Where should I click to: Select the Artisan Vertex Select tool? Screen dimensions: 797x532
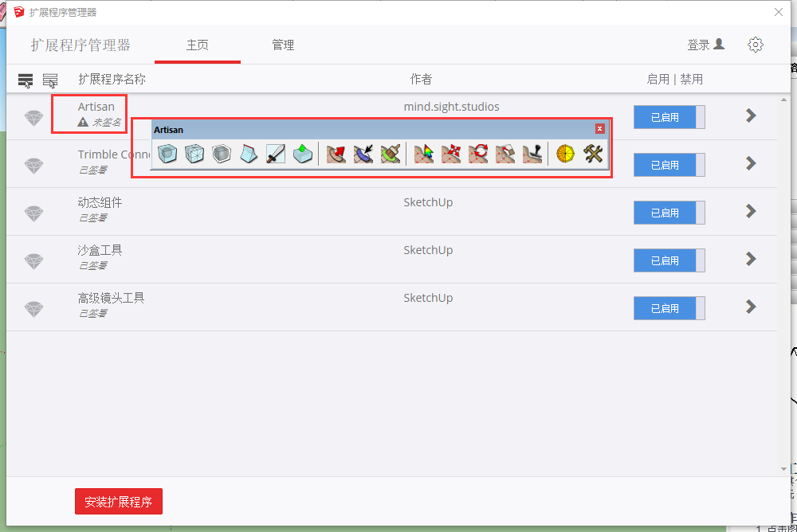click(x=424, y=154)
